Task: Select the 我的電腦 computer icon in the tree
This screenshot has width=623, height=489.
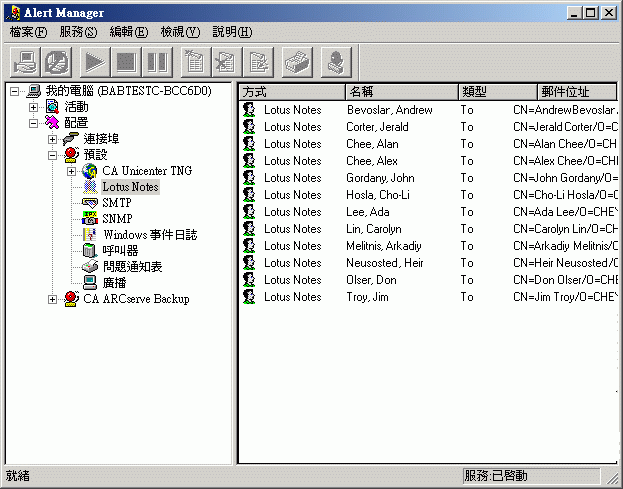Action: [34, 91]
